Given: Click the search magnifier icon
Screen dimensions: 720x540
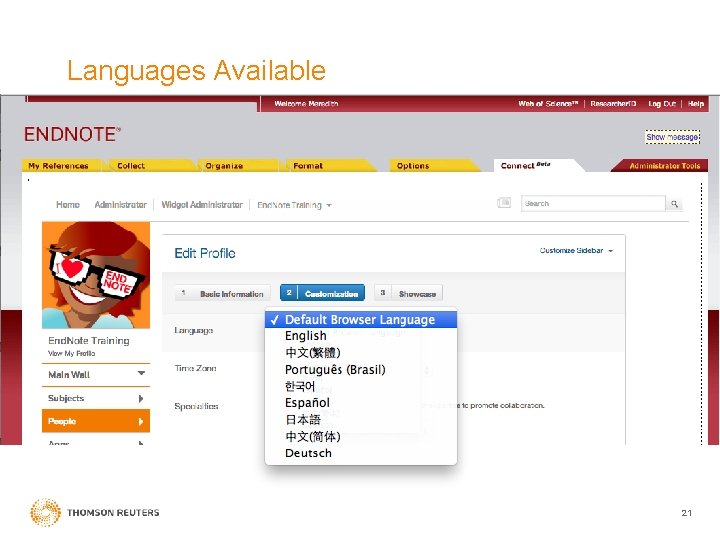Looking at the screenshot, I should tap(674, 204).
